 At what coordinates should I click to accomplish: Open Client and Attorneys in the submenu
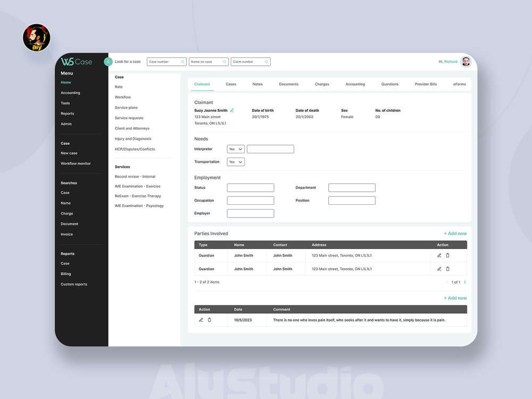tap(132, 128)
